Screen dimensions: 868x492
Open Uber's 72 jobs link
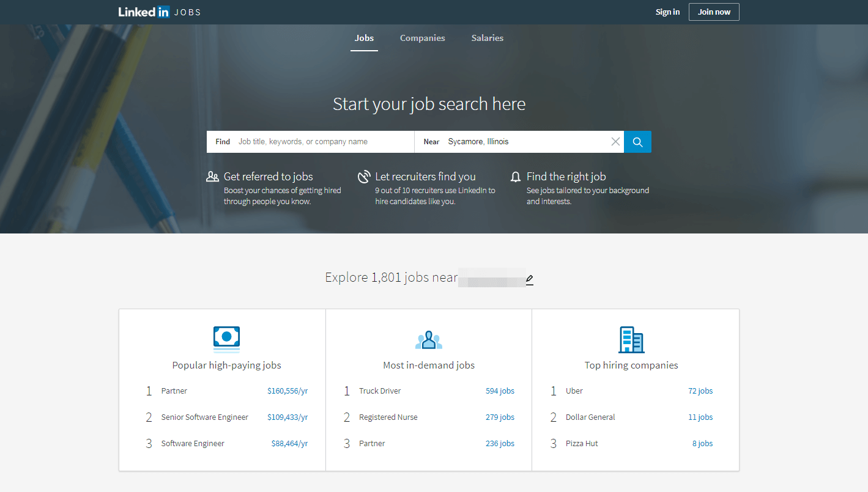click(700, 391)
